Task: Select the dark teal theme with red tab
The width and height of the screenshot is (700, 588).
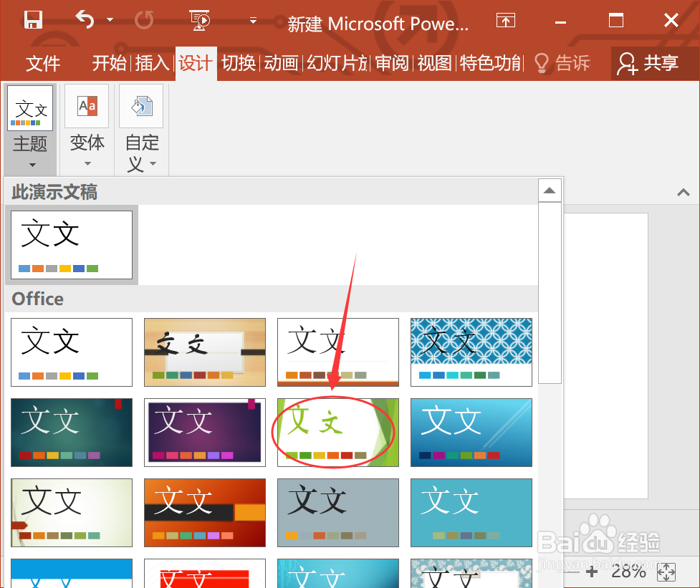Action: pos(72,433)
